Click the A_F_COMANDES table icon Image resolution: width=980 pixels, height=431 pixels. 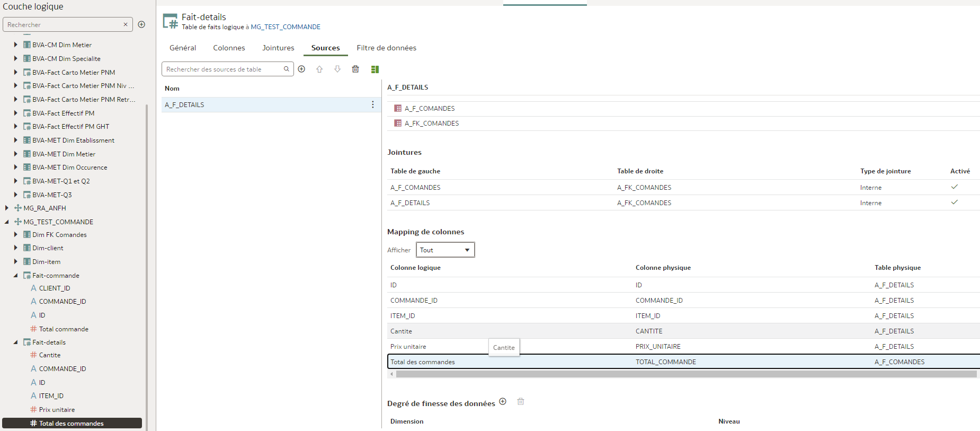[x=398, y=108]
